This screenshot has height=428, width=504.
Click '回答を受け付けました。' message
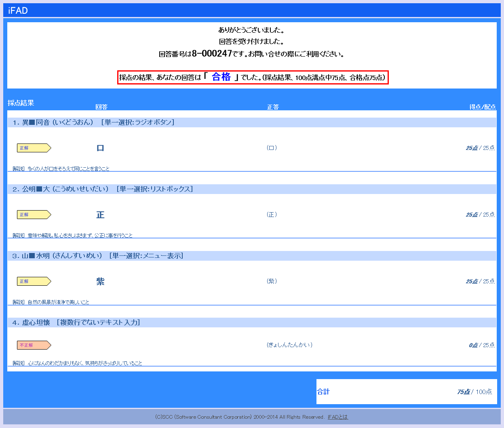pos(251,41)
